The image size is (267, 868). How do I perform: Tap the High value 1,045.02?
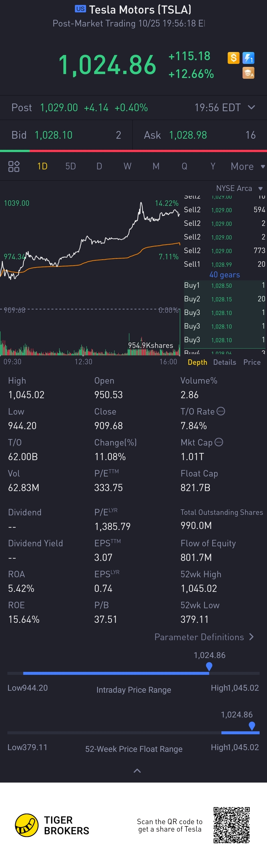pyautogui.click(x=26, y=395)
